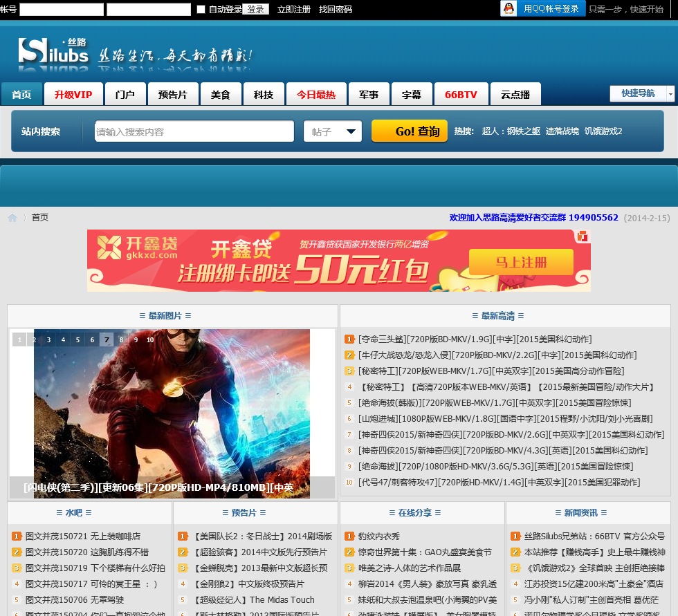Open news 江苏投资15亿建200米高酒店
The height and width of the screenshot is (616, 678).
coord(594,584)
